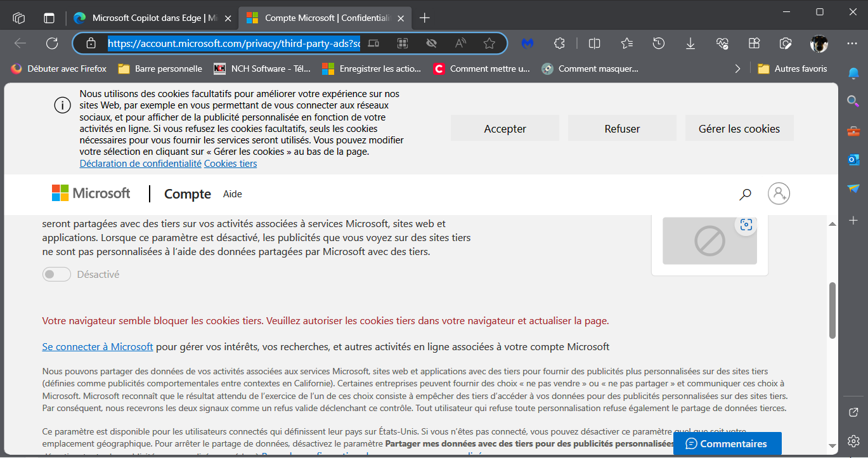Click the read aloud icon in address bar
The height and width of the screenshot is (458, 868).
pyautogui.click(x=461, y=43)
